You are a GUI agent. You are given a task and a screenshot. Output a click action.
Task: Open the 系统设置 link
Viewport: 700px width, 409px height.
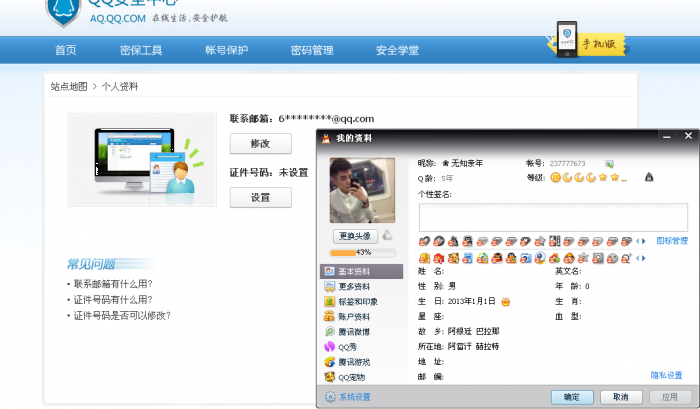tap(355, 397)
